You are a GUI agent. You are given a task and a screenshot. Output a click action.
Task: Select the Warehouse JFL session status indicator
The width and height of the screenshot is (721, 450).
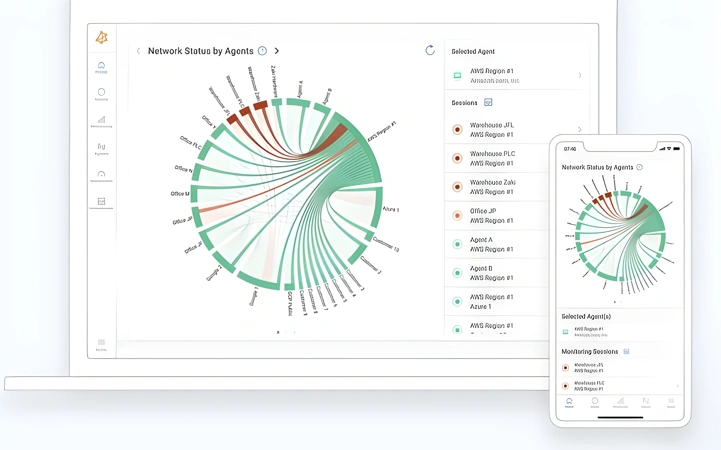tap(457, 130)
